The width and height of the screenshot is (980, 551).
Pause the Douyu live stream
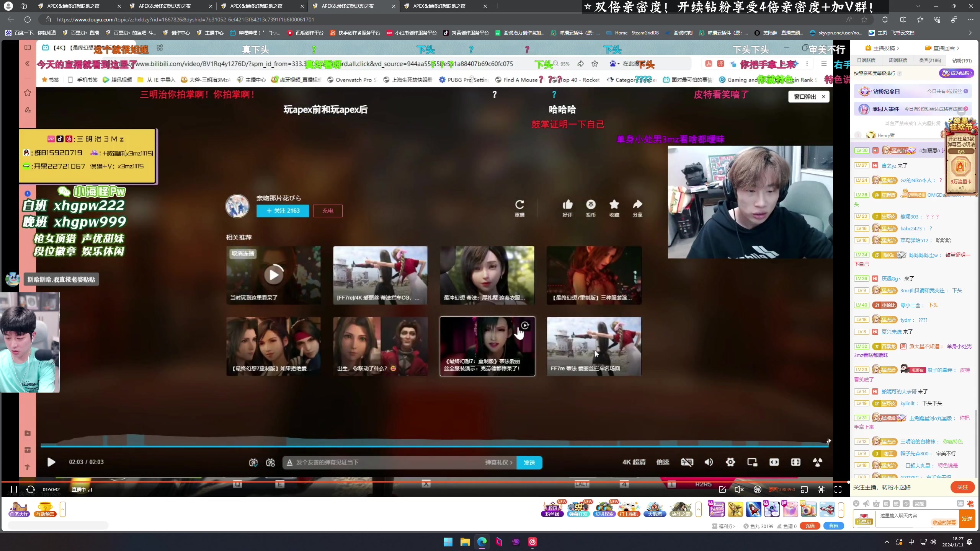pyautogui.click(x=13, y=489)
